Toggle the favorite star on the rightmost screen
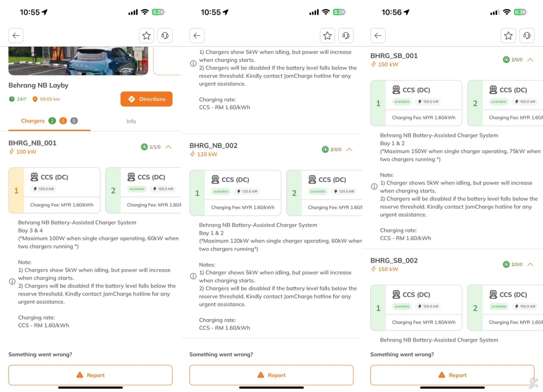 tap(508, 36)
